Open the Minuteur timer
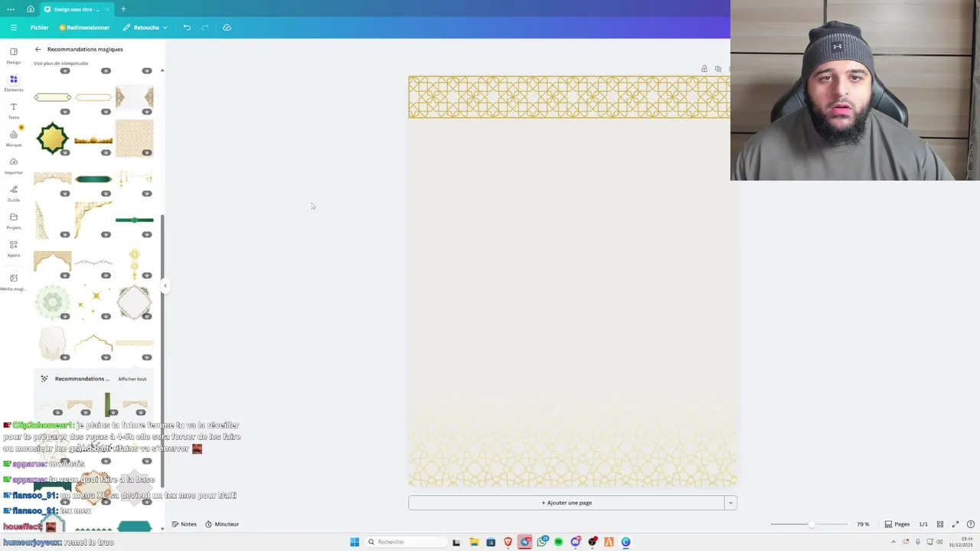 coord(222,524)
